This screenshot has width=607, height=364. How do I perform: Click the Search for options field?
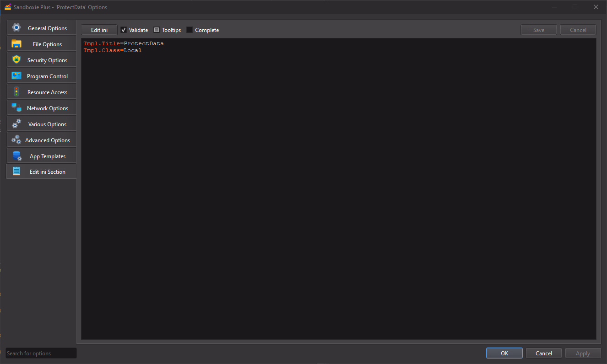tap(41, 353)
